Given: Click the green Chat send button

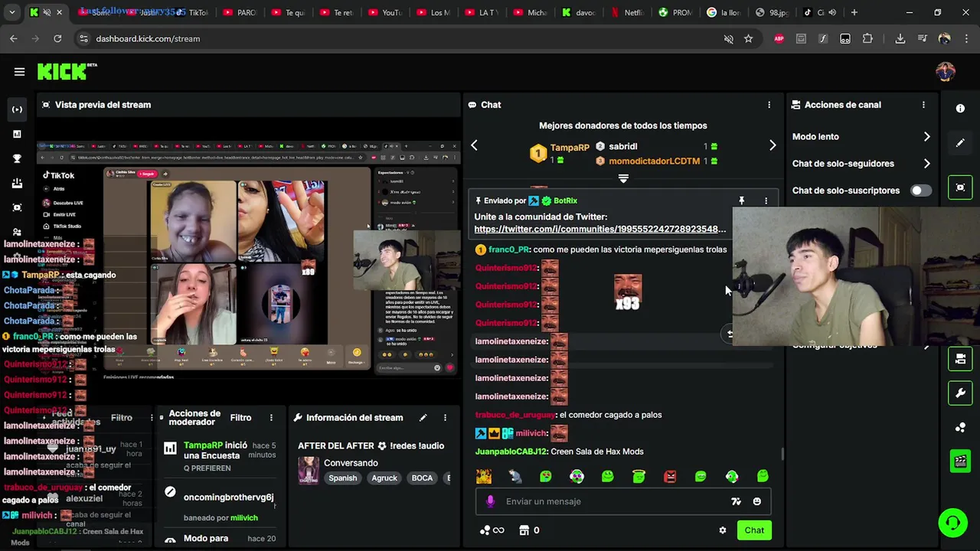Looking at the screenshot, I should click(x=754, y=530).
